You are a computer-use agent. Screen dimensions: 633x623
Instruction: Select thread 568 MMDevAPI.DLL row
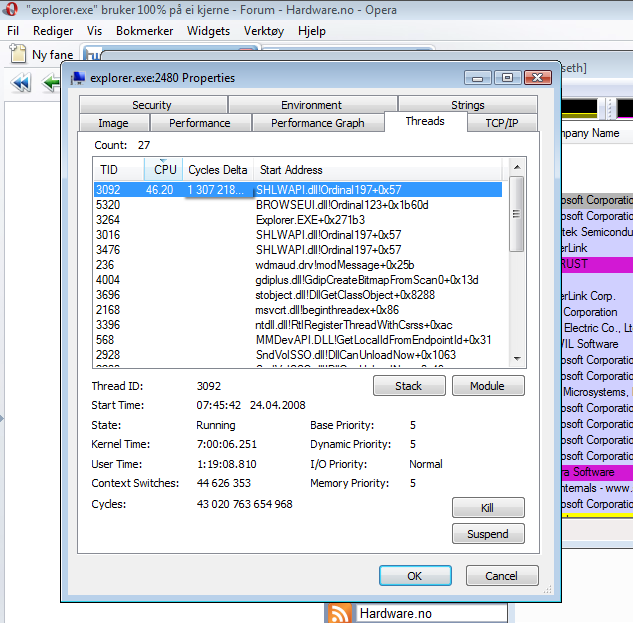pyautogui.click(x=298, y=340)
